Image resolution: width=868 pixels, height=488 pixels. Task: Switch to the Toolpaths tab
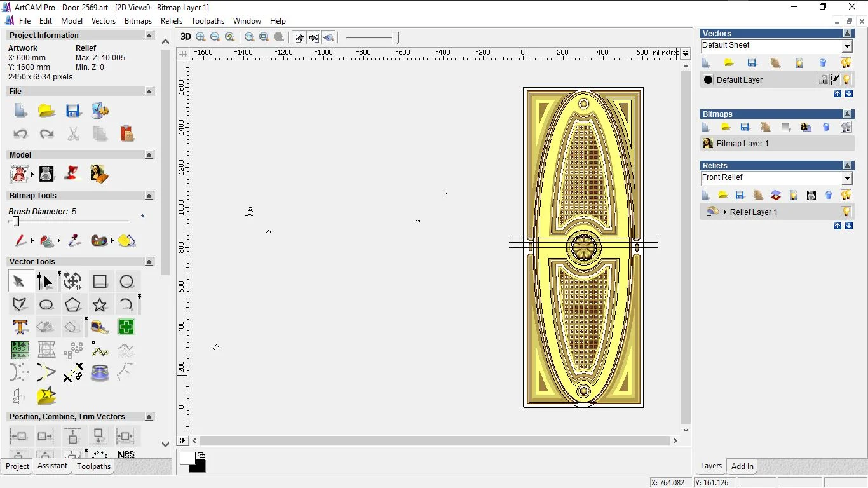pyautogui.click(x=94, y=466)
